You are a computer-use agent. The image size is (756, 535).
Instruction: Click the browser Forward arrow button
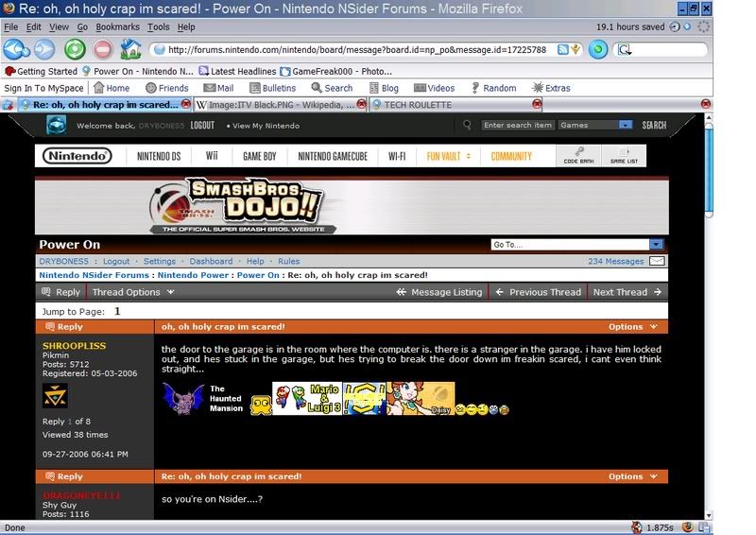tap(44, 49)
